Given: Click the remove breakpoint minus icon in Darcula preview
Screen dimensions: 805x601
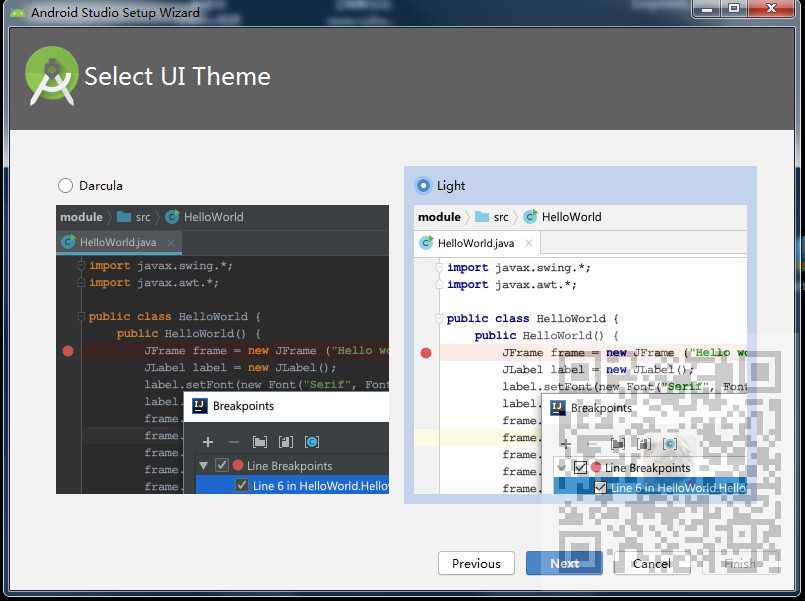Looking at the screenshot, I should (x=234, y=442).
